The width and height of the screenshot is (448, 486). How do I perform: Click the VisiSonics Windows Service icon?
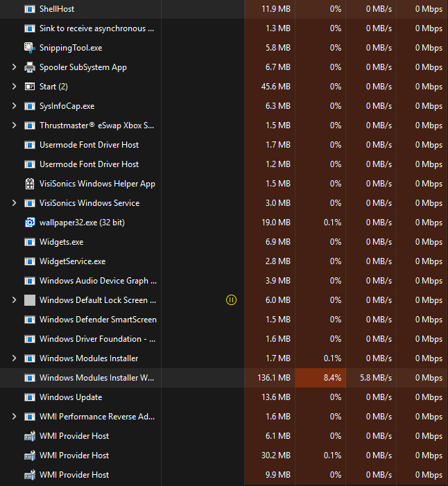click(x=30, y=203)
